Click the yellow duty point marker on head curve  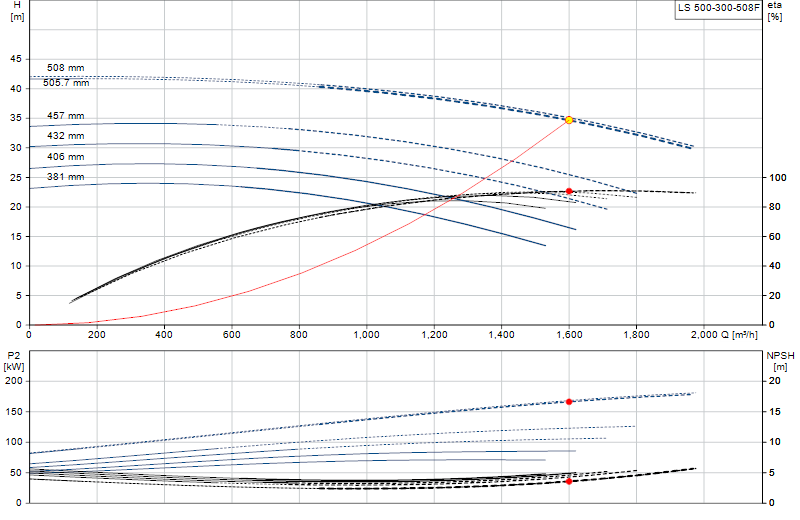pyautogui.click(x=569, y=120)
